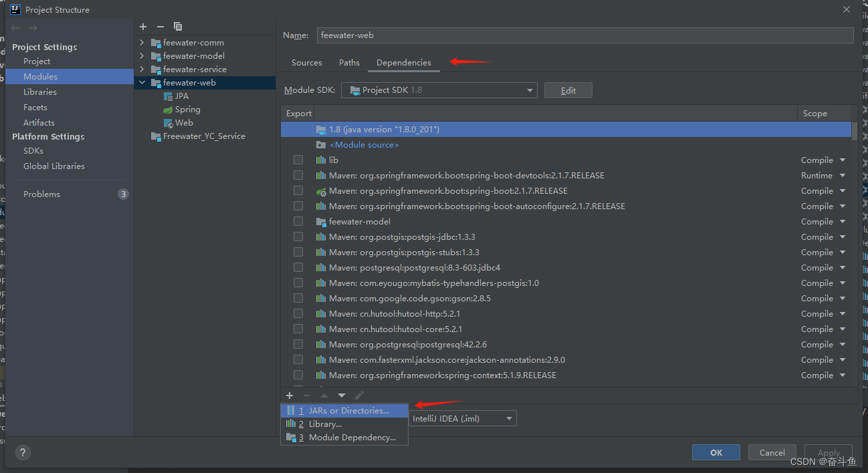This screenshot has width=868, height=473.
Task: Toggle export checkbox for feewater-model
Action: pos(298,222)
